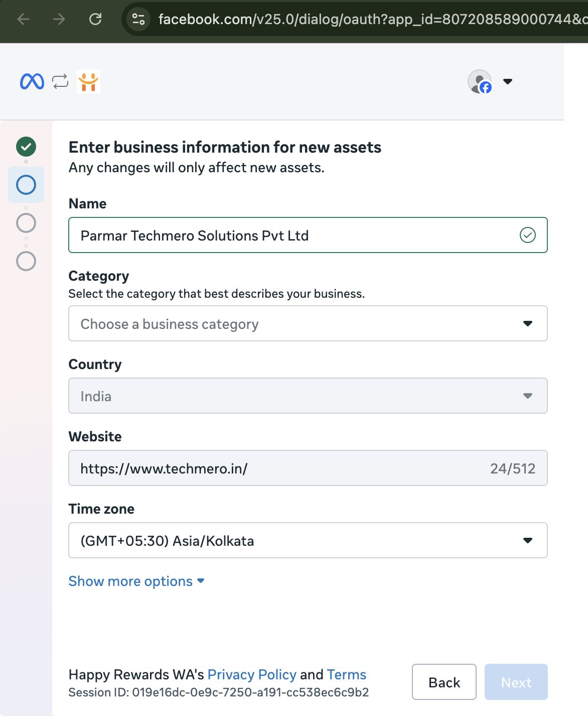Click the Website field with techmero URL
This screenshot has width=588, height=717.
(308, 468)
